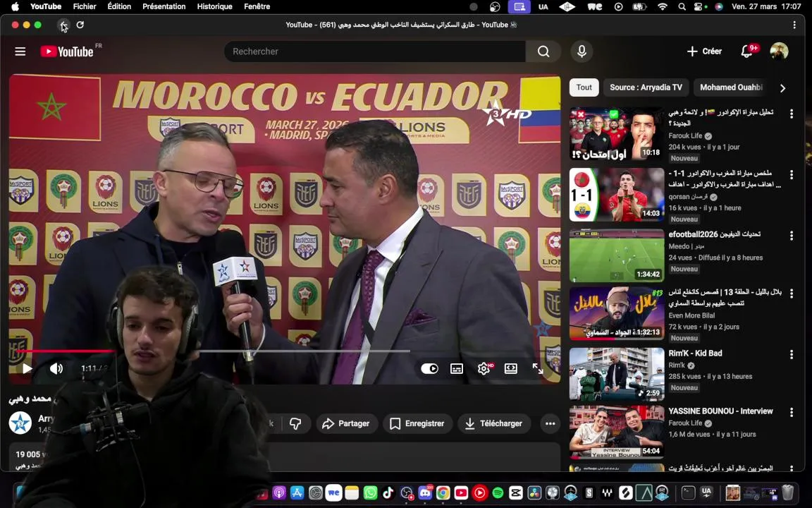Open the Fenêtre menu
This screenshot has height=508, width=812.
coord(257,7)
